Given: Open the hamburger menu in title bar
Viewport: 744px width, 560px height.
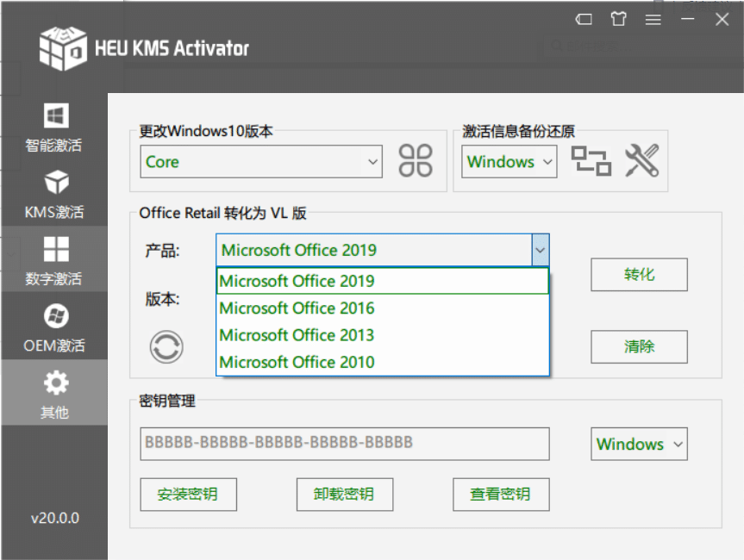Looking at the screenshot, I should [x=653, y=20].
